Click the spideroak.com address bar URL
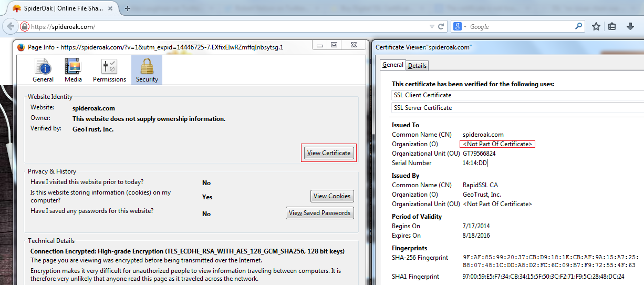Screen dimensions: 644x285 click(x=63, y=26)
